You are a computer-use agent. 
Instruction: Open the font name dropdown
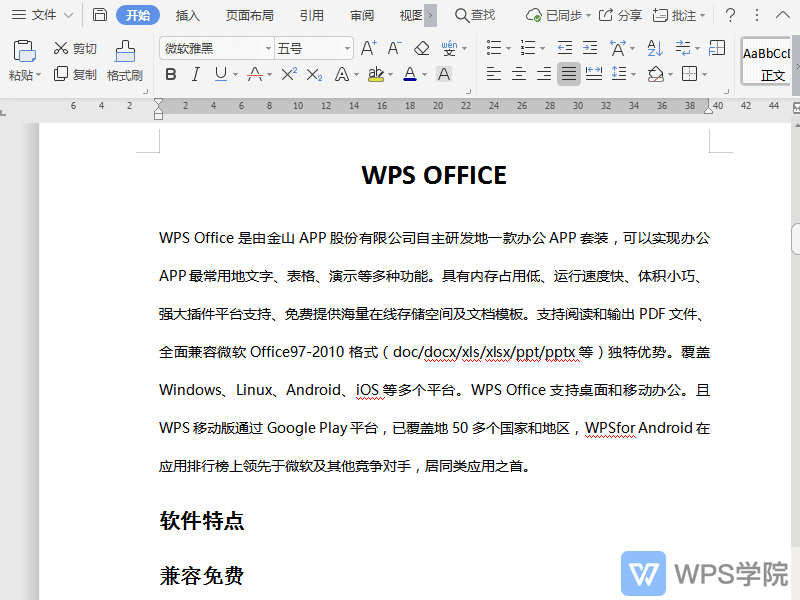(270, 47)
